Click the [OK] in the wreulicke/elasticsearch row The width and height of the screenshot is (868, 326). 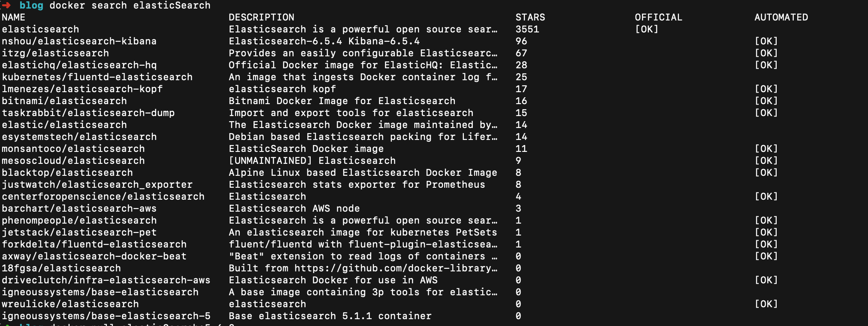point(766,304)
